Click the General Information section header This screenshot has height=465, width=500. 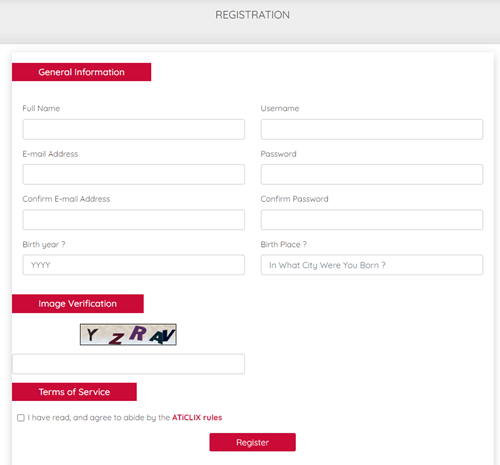pos(81,72)
